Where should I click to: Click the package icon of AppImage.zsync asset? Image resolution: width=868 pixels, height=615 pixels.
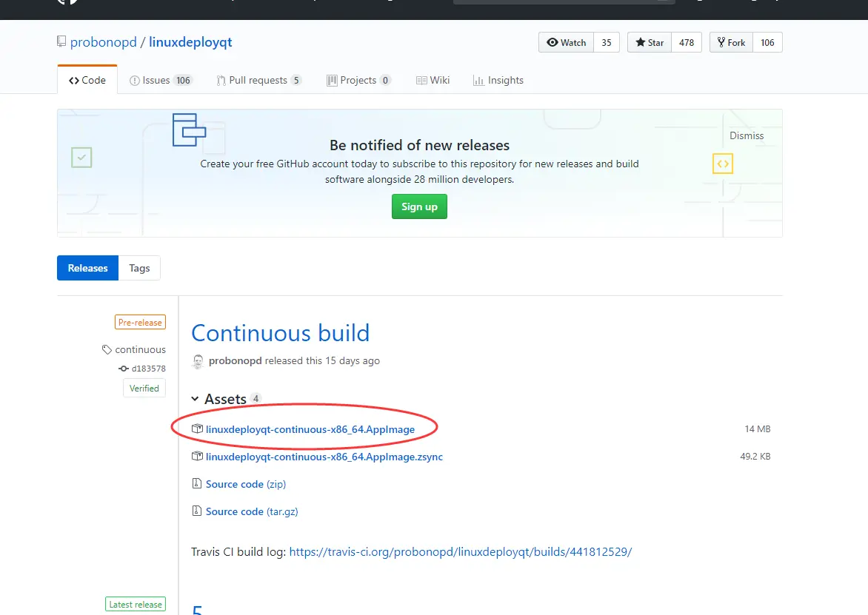tap(197, 457)
